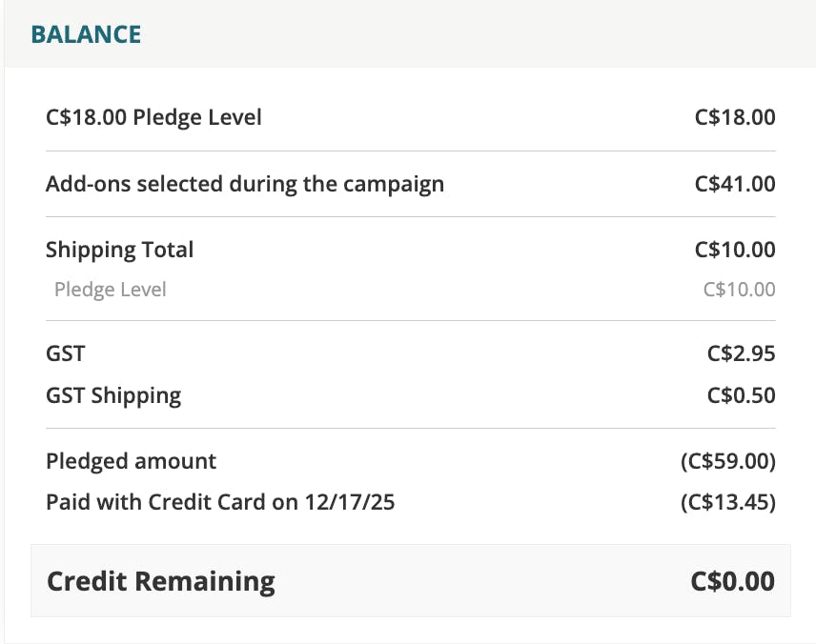Select the C$2.95 GST amount
The width and height of the screenshot is (816, 644).
coord(741,354)
